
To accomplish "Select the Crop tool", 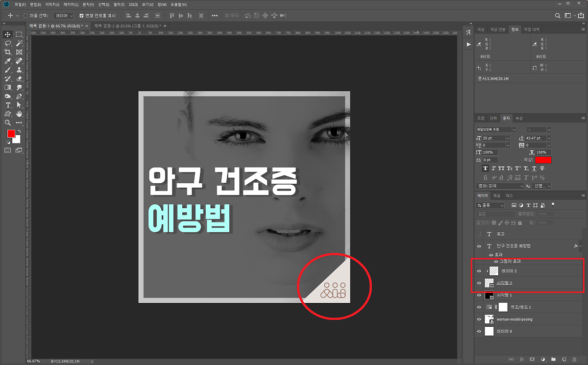I will [x=8, y=52].
